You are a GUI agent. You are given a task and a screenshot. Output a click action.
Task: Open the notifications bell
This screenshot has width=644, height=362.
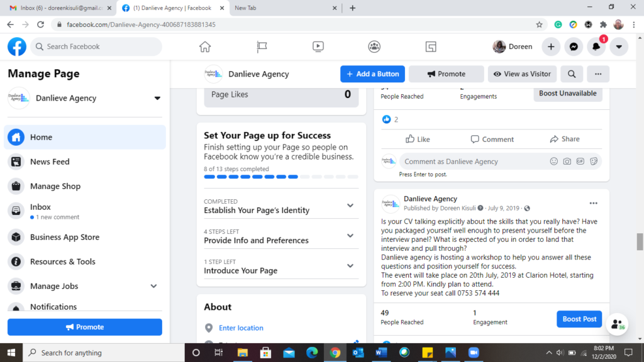(596, 47)
